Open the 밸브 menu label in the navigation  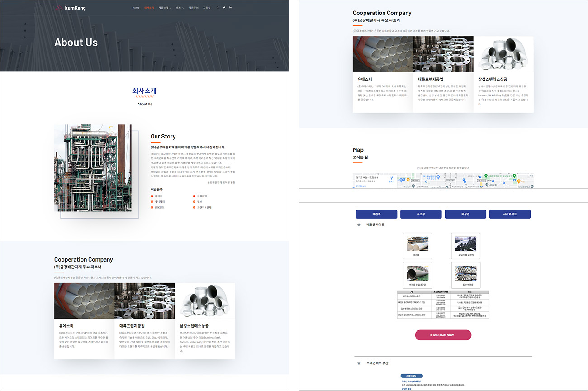(179, 8)
